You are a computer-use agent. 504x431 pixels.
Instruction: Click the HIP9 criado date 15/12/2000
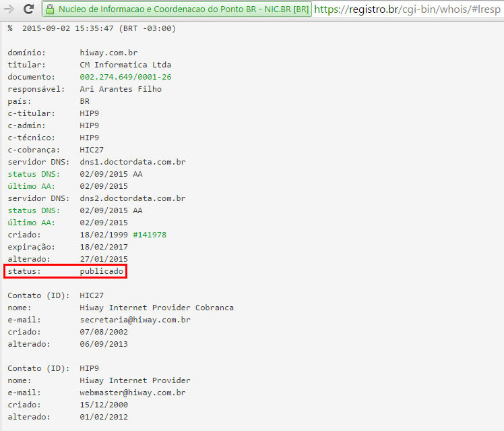[x=104, y=405]
